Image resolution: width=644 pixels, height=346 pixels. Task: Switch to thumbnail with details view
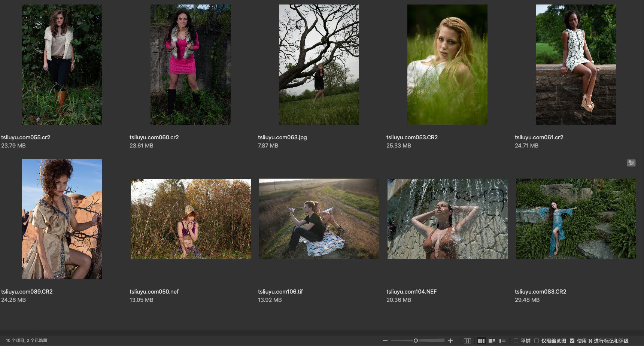coord(492,341)
